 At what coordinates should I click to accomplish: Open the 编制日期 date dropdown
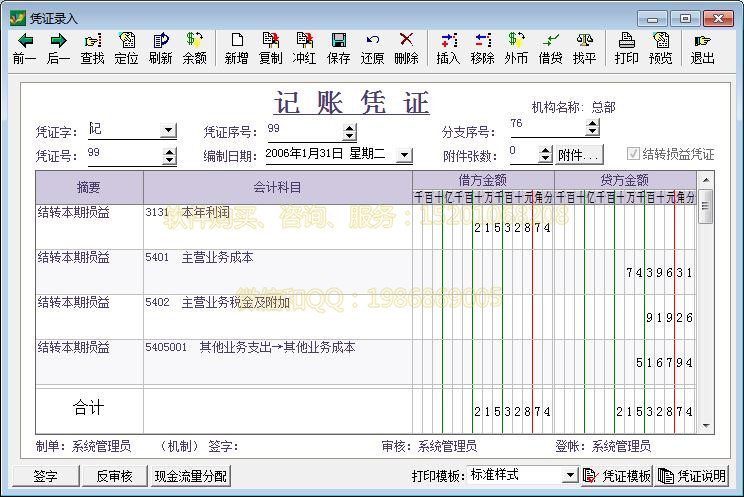[x=403, y=155]
